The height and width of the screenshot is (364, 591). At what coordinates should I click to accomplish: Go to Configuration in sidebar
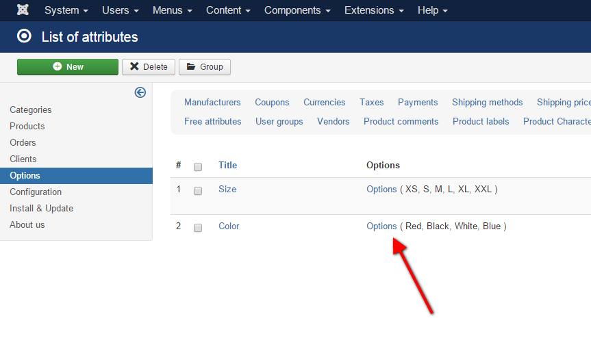click(x=36, y=192)
